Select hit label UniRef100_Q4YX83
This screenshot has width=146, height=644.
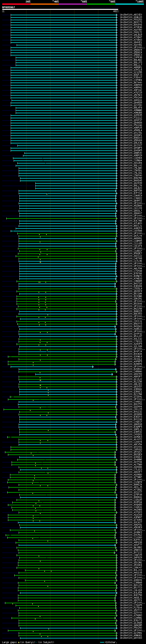click(131, 638)
